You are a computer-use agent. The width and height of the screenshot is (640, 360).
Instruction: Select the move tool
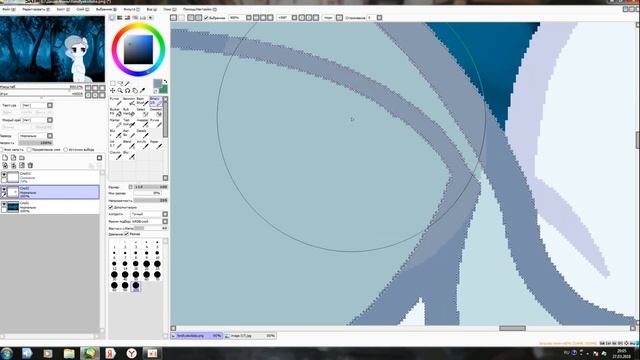(113, 91)
